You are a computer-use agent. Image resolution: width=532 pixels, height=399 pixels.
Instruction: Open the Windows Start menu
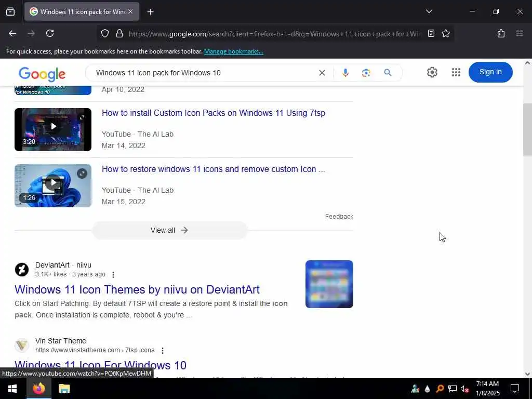(12, 389)
